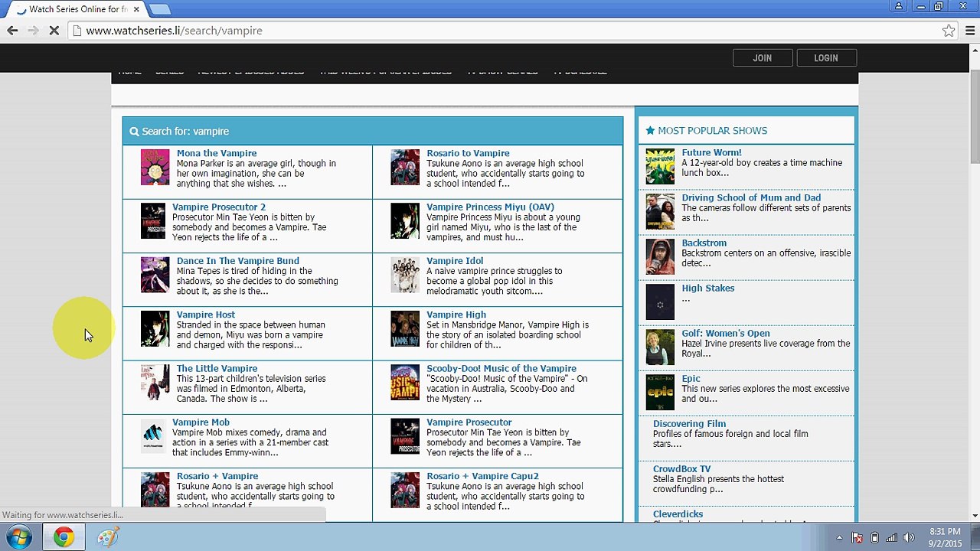Click the star icon beside Most Popular Shows

(650, 131)
